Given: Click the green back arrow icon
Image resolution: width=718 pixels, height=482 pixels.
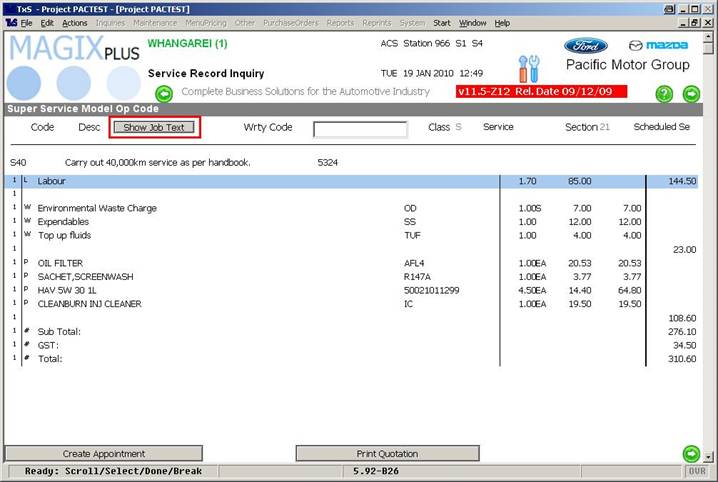Looking at the screenshot, I should tap(165, 94).
